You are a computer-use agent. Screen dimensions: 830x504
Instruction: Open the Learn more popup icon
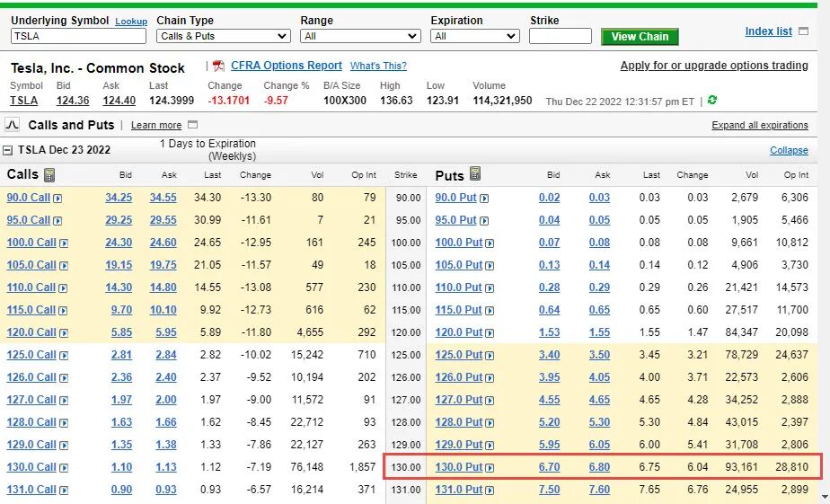pos(192,125)
